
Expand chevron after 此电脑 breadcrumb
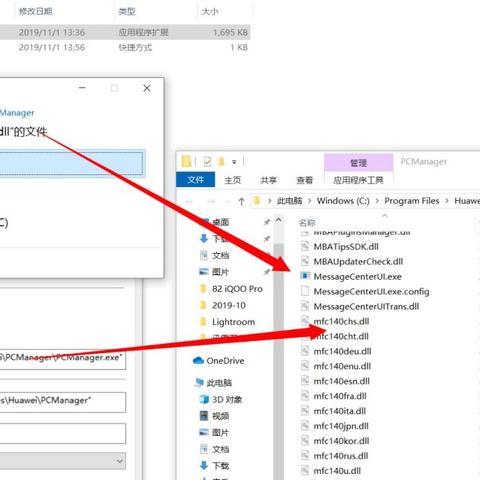click(309, 201)
